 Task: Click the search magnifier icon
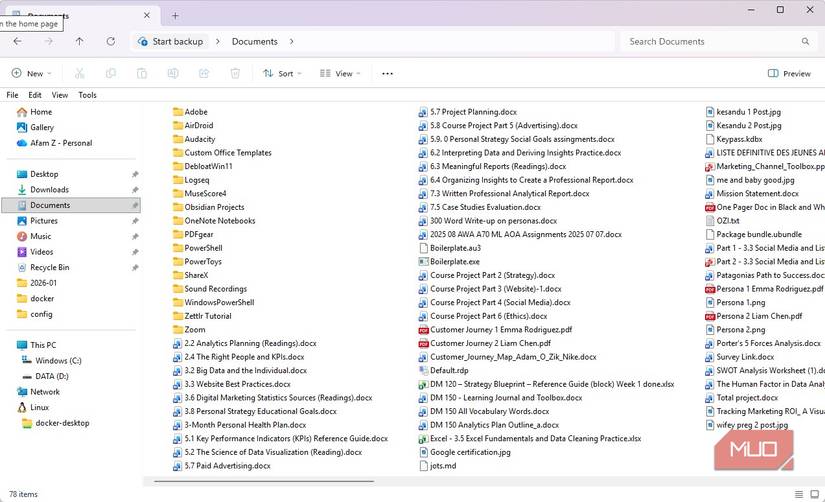pos(805,41)
